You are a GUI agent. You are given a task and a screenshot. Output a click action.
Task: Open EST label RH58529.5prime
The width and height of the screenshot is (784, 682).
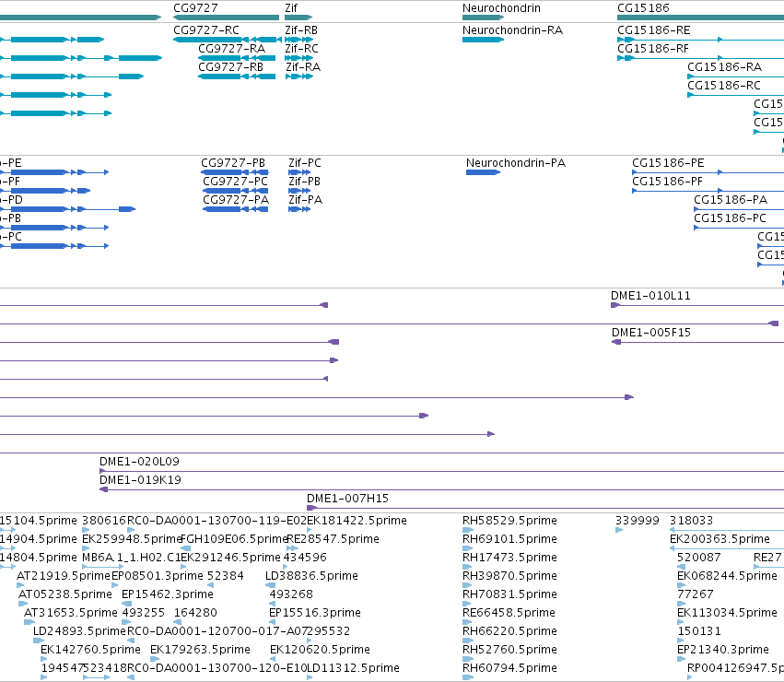click(509, 521)
